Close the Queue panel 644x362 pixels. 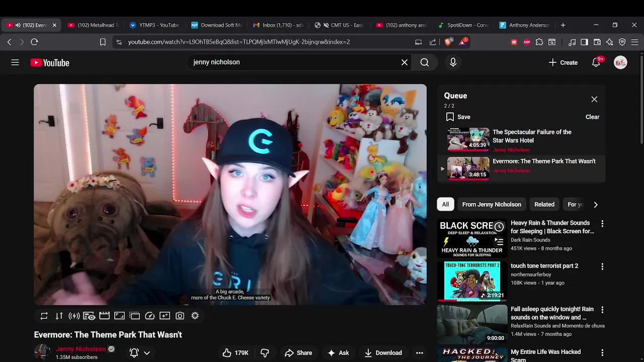coord(594,100)
